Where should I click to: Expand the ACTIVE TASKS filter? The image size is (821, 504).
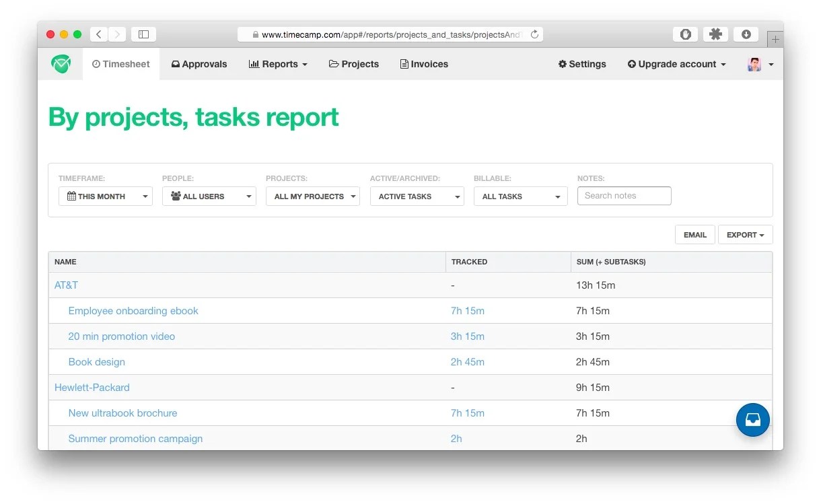click(x=417, y=196)
